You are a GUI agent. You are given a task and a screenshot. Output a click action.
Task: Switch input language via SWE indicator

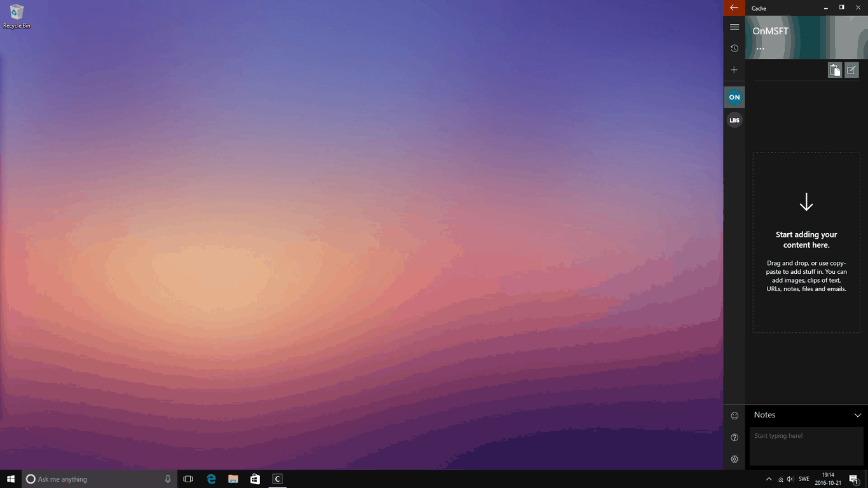804,479
